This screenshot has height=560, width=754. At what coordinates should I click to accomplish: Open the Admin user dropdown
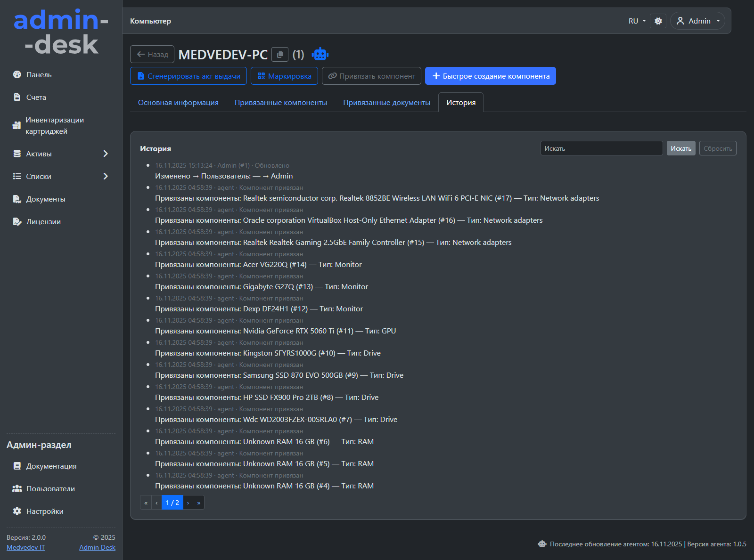click(x=698, y=21)
